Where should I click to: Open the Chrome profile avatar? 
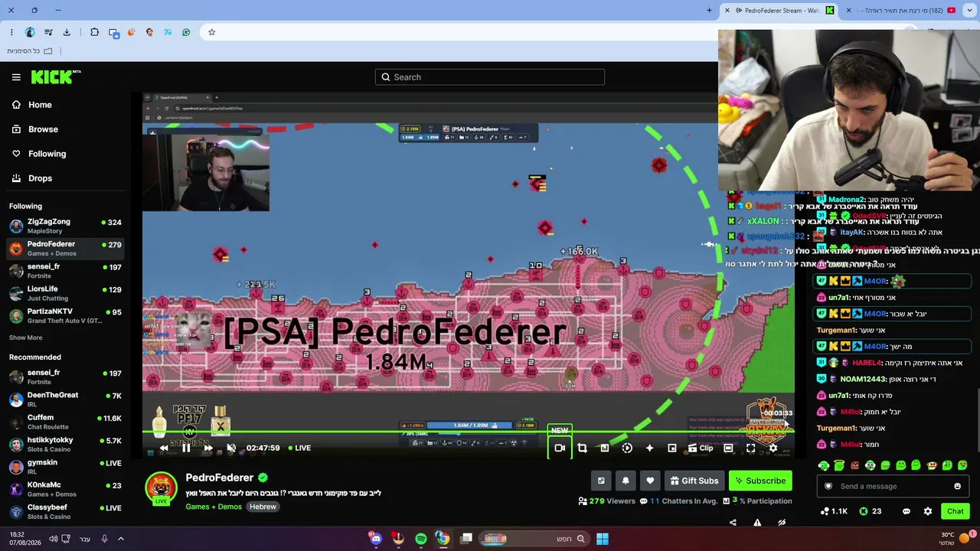tap(30, 32)
